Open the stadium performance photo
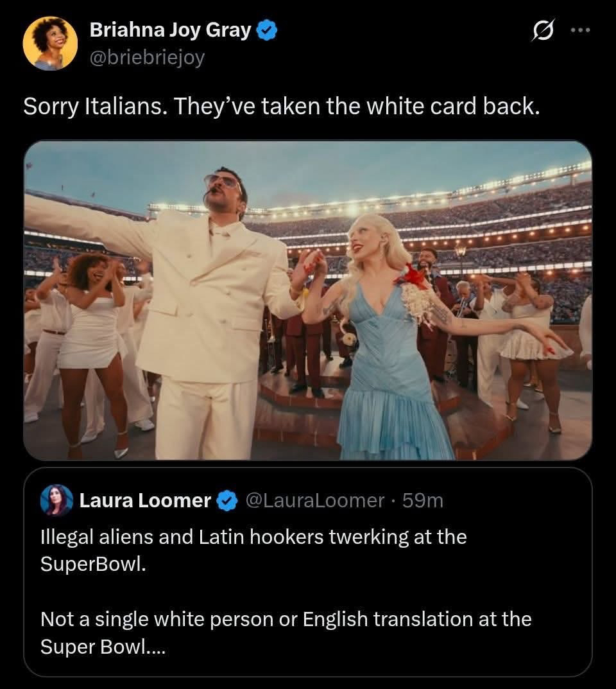The image size is (616, 689). point(307,300)
